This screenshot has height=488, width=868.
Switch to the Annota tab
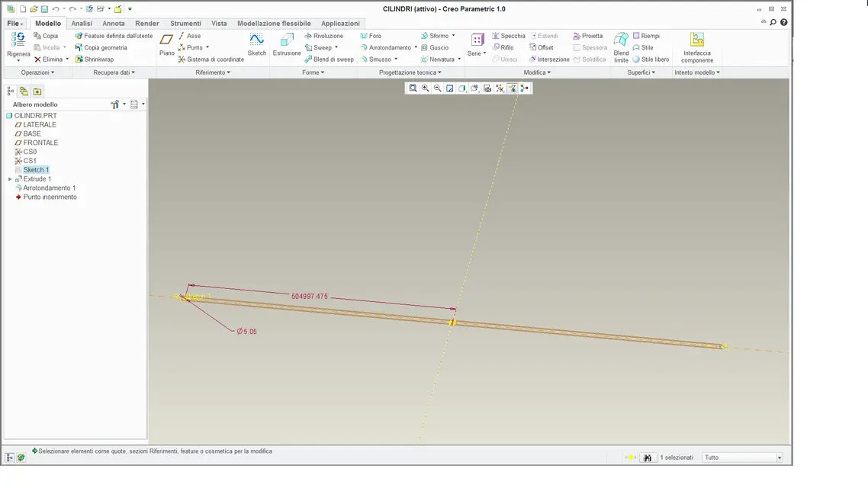[114, 23]
